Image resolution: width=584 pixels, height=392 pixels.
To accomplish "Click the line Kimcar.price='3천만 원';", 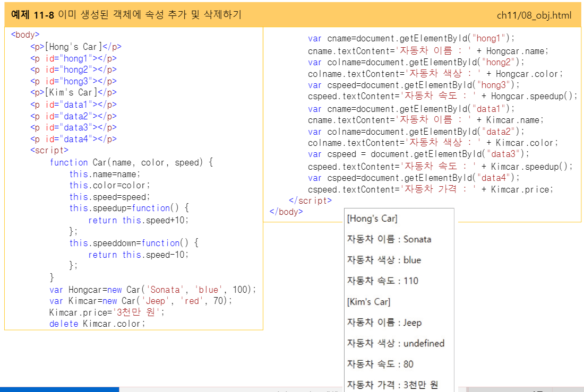I will click(107, 312).
